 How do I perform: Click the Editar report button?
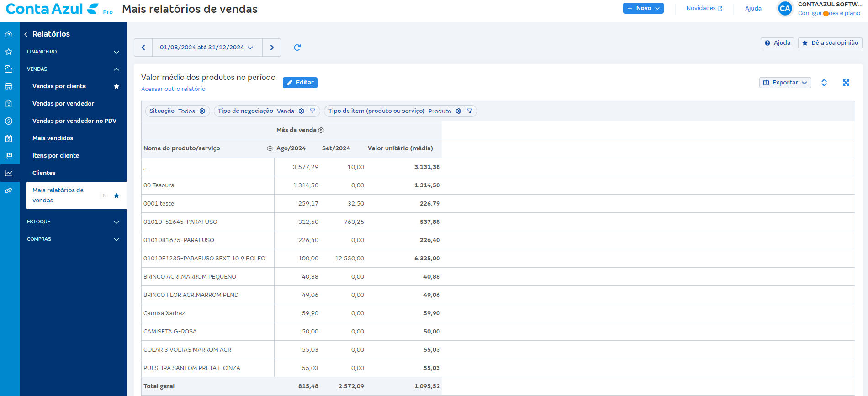pyautogui.click(x=300, y=83)
